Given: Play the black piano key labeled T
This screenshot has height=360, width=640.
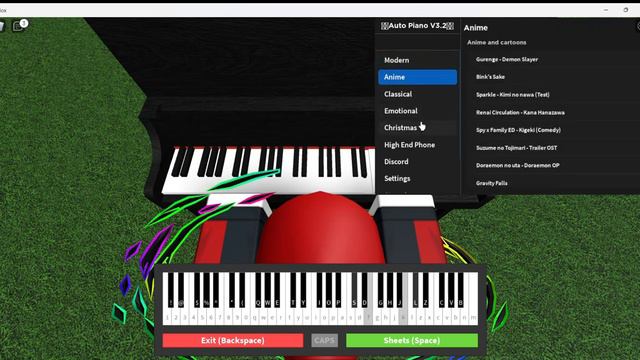Looking at the screenshot, I should point(293,290).
